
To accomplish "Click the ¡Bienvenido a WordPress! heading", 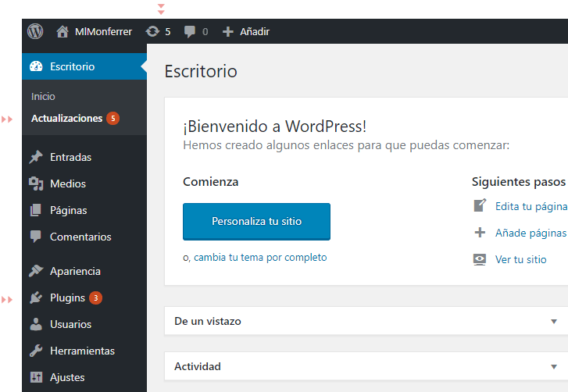I will 274,127.
